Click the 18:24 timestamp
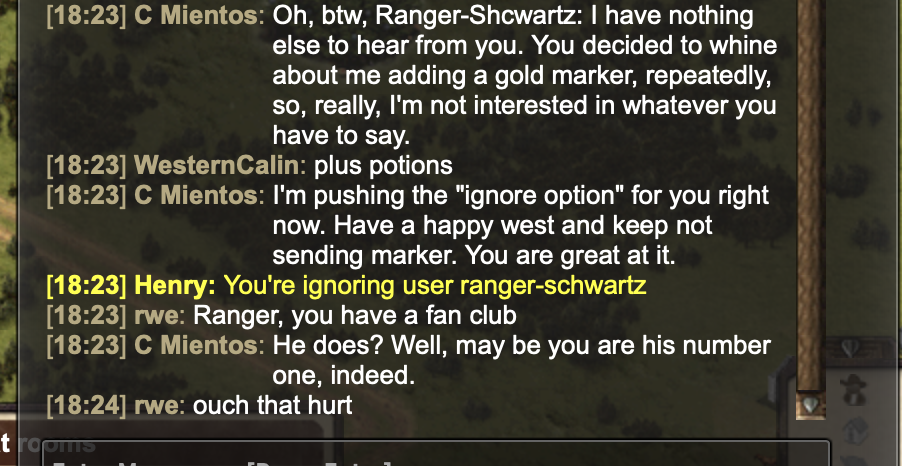 click(86, 406)
